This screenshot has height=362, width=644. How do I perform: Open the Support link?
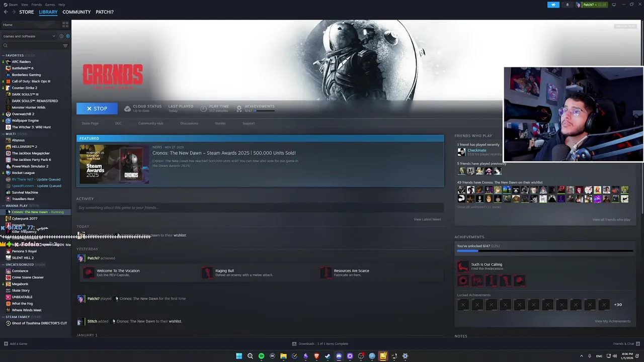point(249,123)
